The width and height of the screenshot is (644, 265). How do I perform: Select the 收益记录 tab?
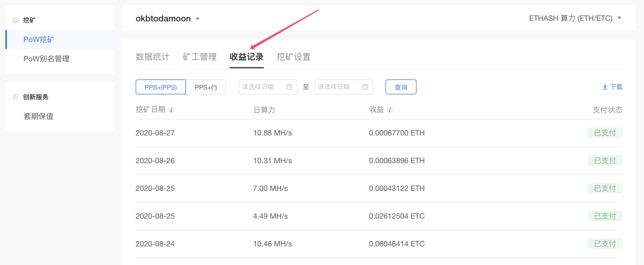[x=247, y=57]
